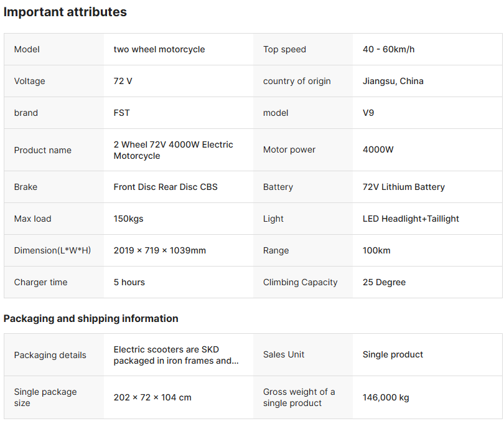The height and width of the screenshot is (421, 504).
Task: Select Front Disc Rear Disc CBS text
Action: [166, 187]
